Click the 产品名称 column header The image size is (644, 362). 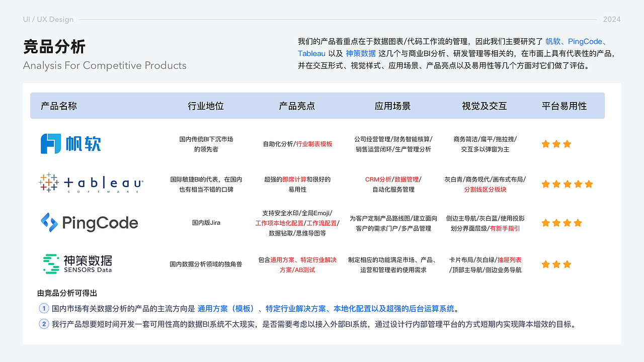click(x=58, y=106)
